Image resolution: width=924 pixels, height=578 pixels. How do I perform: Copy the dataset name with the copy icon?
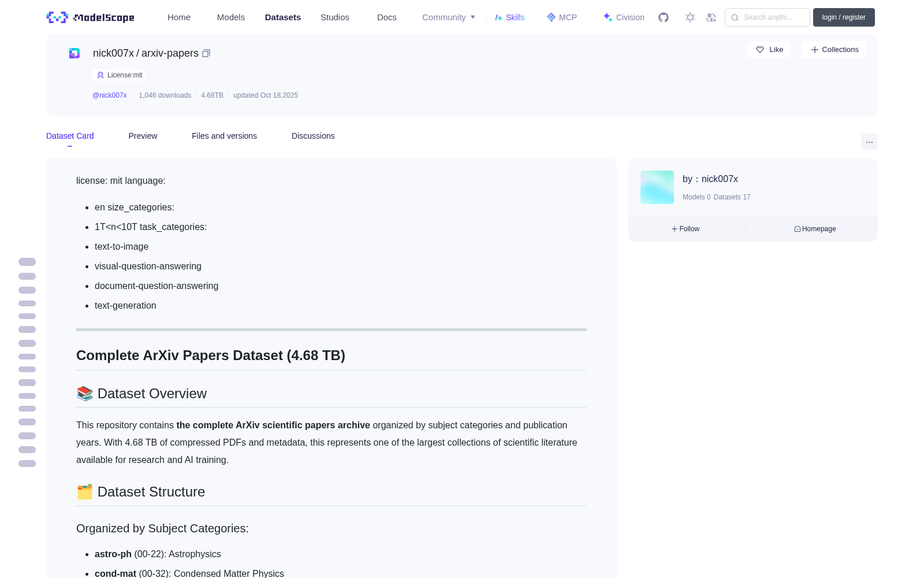click(x=206, y=53)
